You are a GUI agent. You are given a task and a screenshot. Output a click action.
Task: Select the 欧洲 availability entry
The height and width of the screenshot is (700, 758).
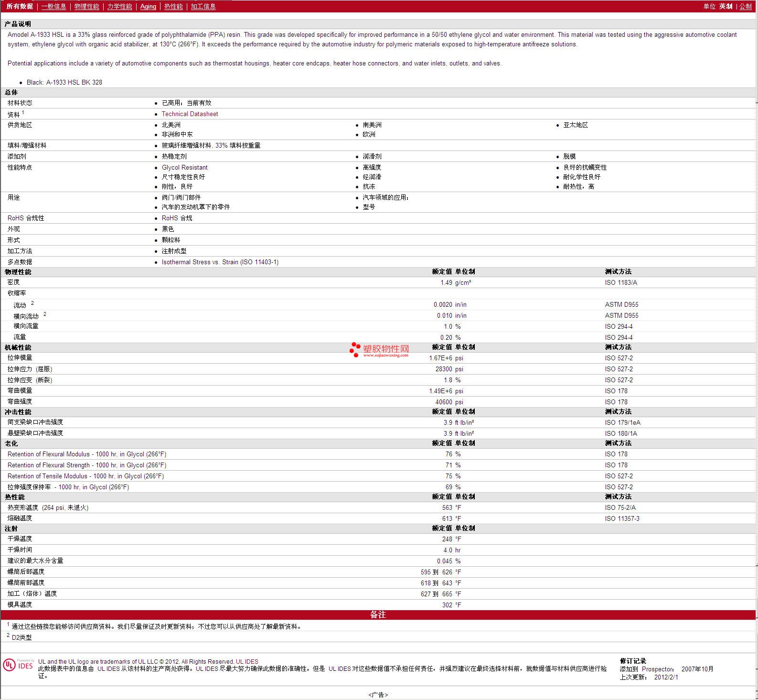tap(369, 134)
